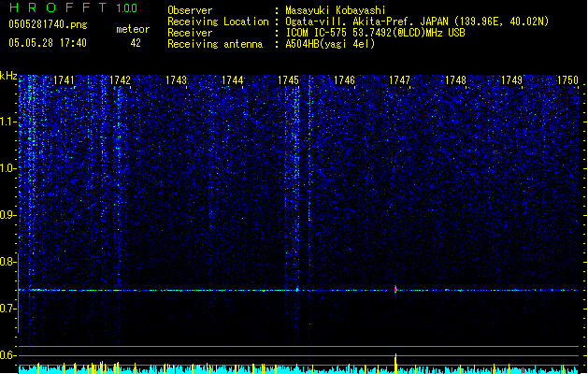Click the 0.6 kHz frequency label
The width and height of the screenshot is (588, 374).
(7, 355)
